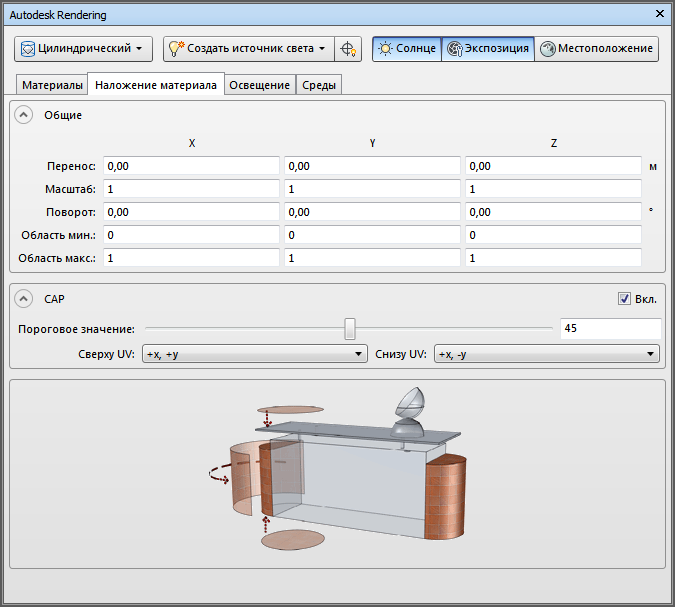Open the Сверху UV dropdown
The width and height of the screenshot is (675, 607).
(254, 354)
